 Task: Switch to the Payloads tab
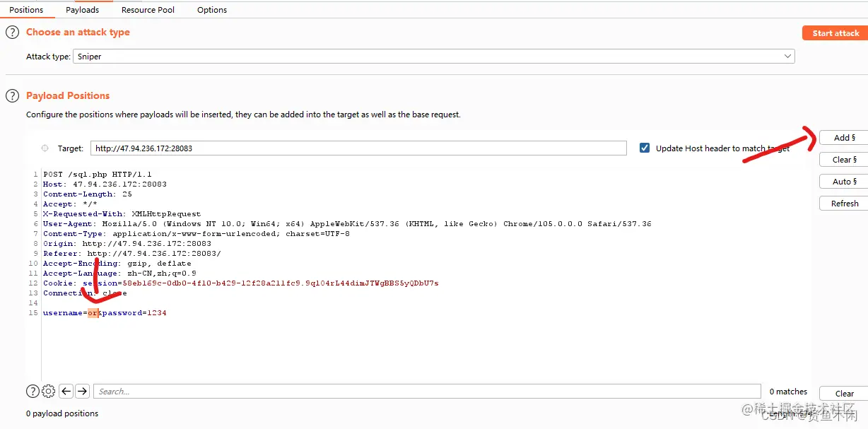pos(83,10)
